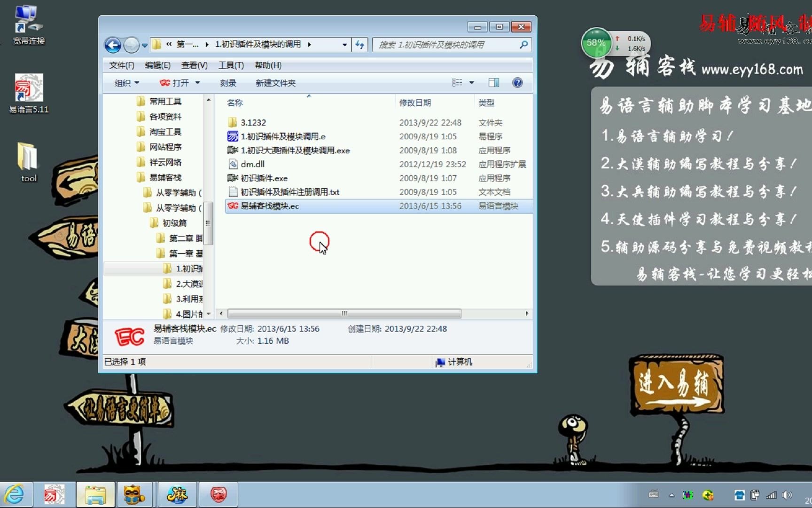Show hidden tray icons arrow
Viewport: 812px width, 508px height.
click(x=671, y=495)
